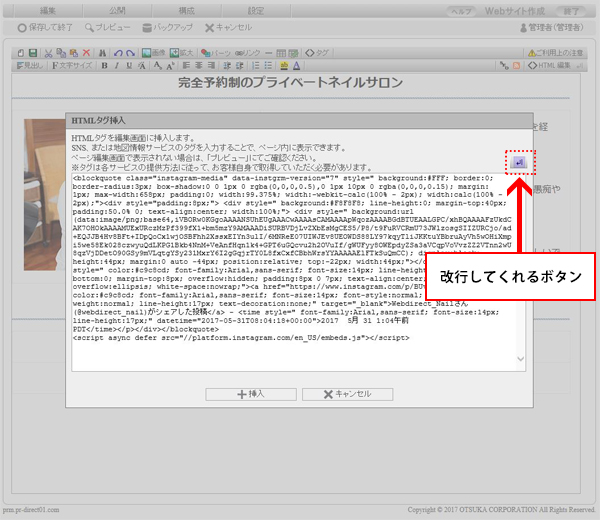The width and height of the screenshot is (600, 520).
Task: Click the paste clipboard icon
Action: tap(74, 53)
